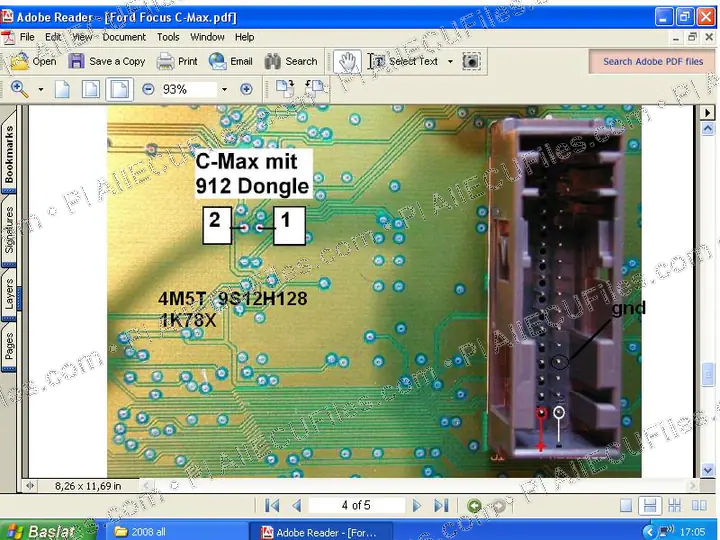Select the Zoom In magnifier tool
Viewport: 720px width, 540px height.
coord(19,89)
